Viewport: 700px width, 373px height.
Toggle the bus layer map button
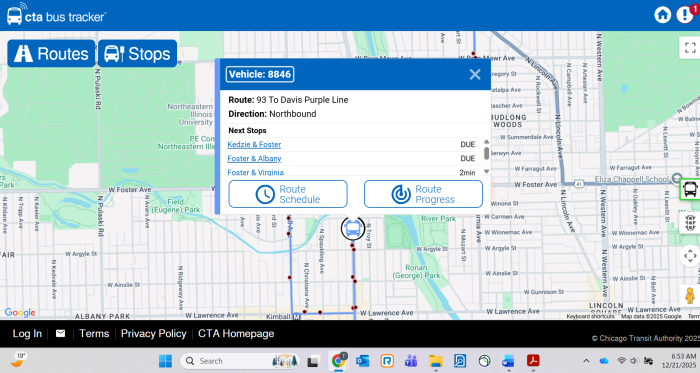[x=690, y=189]
